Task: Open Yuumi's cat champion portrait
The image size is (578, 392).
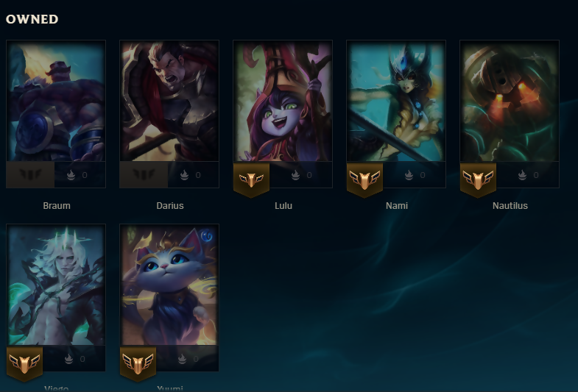Action: [169, 285]
